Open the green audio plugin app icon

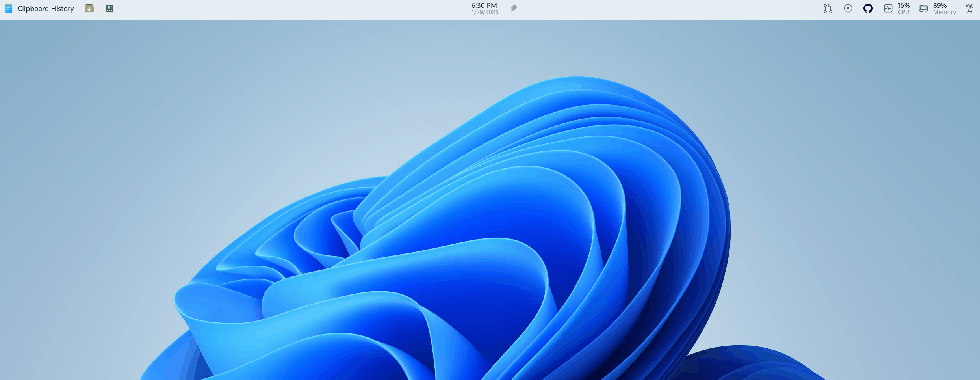(109, 8)
